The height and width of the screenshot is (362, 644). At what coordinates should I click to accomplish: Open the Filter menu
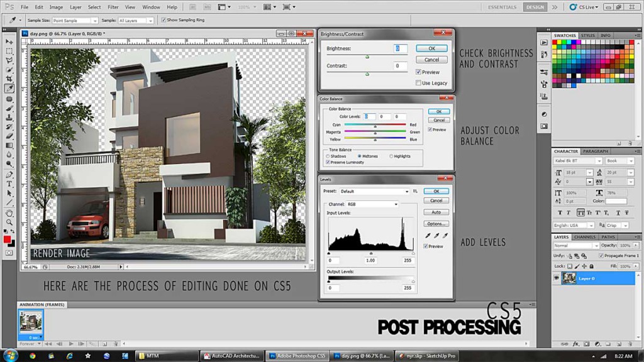click(113, 7)
